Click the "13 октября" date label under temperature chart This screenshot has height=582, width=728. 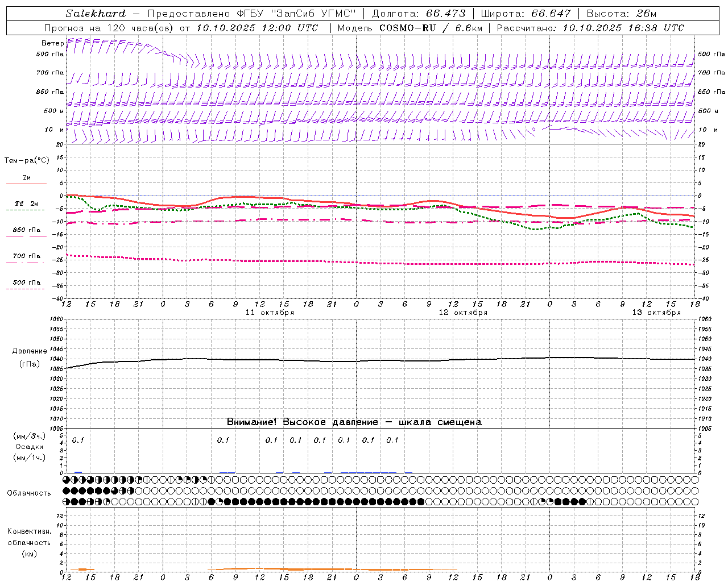click(656, 313)
